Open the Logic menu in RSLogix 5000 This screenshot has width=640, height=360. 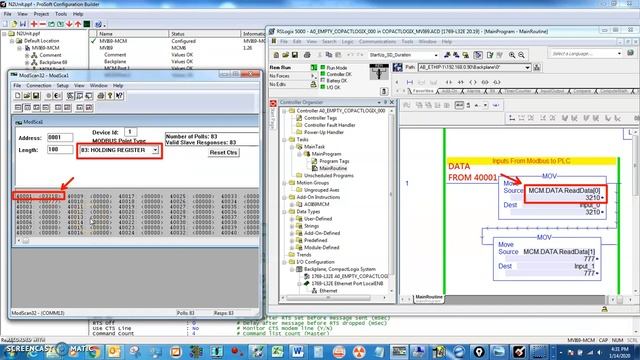point(347,42)
